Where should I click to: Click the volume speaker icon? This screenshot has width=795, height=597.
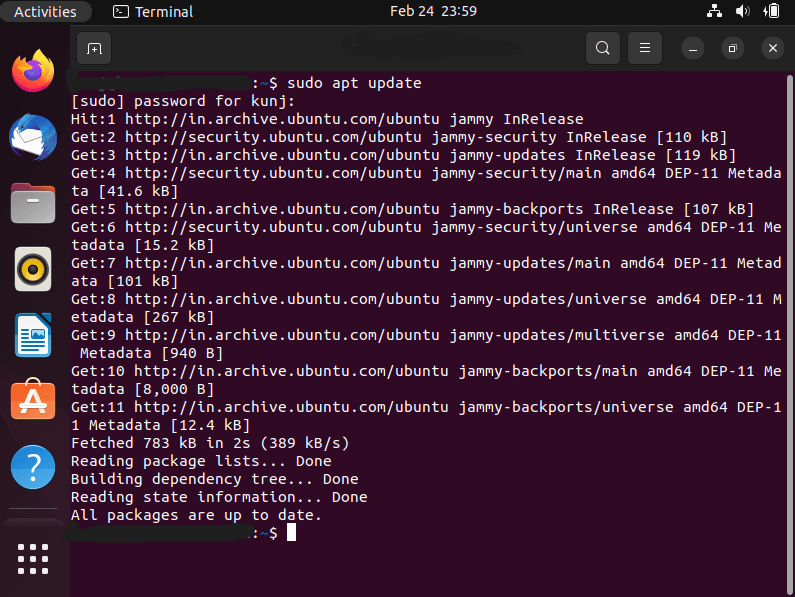742,11
